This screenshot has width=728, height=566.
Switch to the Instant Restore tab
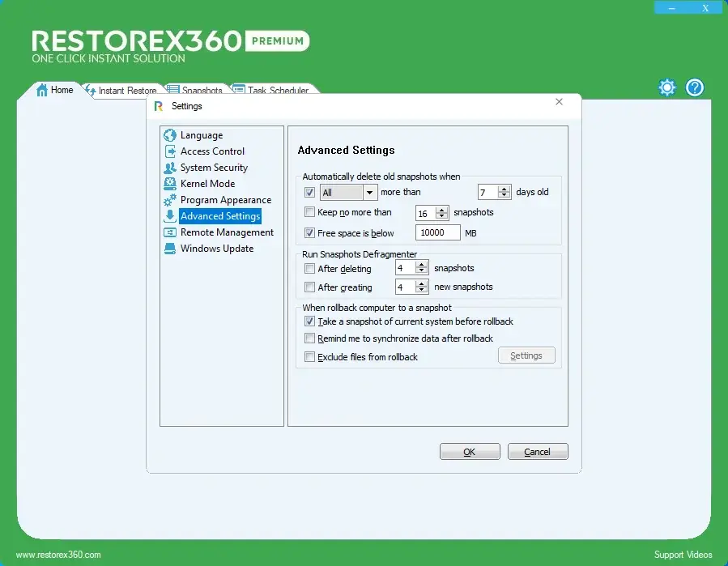[126, 91]
